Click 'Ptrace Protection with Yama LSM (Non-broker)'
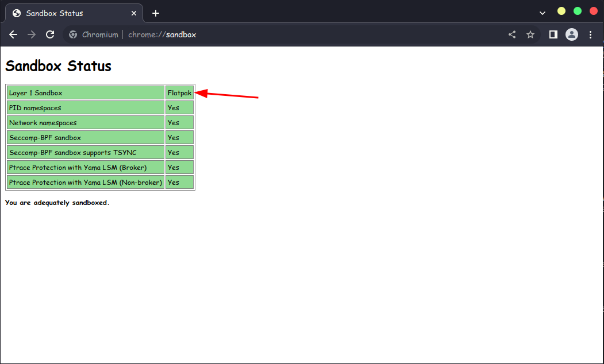The image size is (604, 364). point(86,183)
